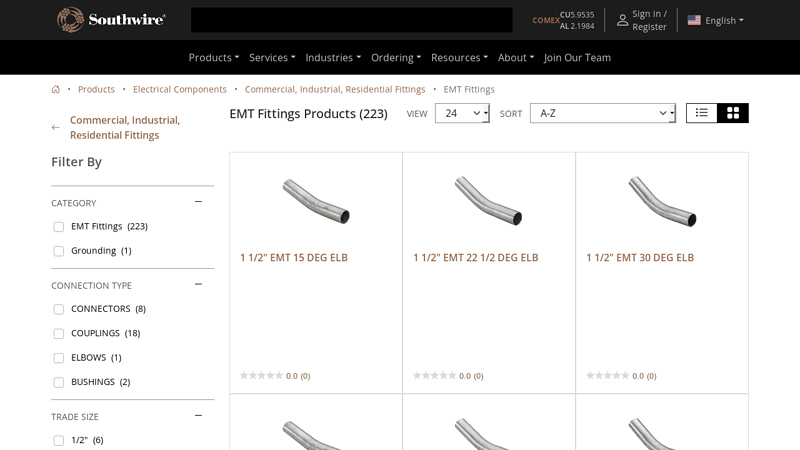The image size is (800, 450).
Task: Open the Join Our Team link
Action: tap(577, 57)
